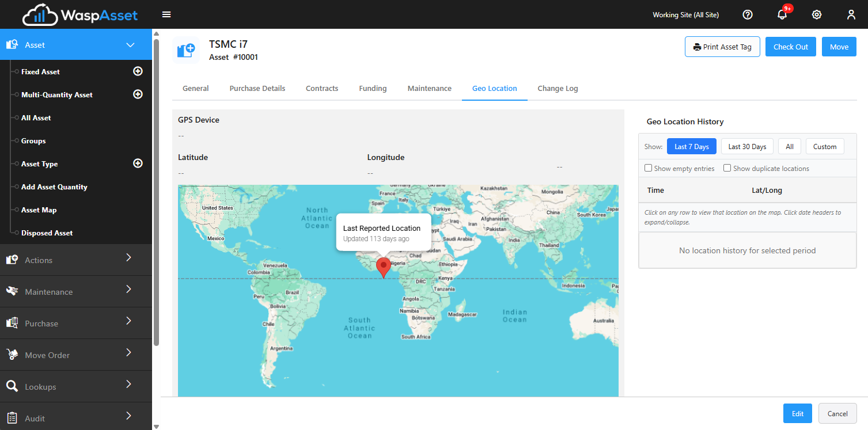Switch to the General tab
868x430 pixels.
point(196,88)
